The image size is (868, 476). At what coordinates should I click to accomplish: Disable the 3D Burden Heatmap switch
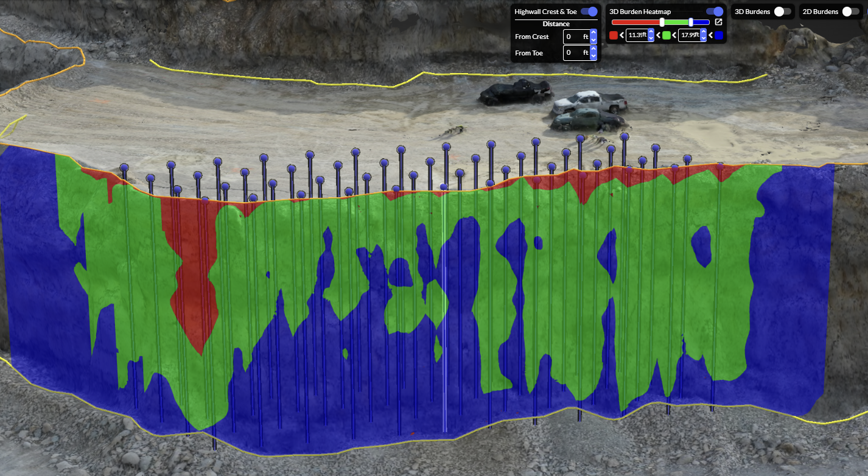click(714, 12)
